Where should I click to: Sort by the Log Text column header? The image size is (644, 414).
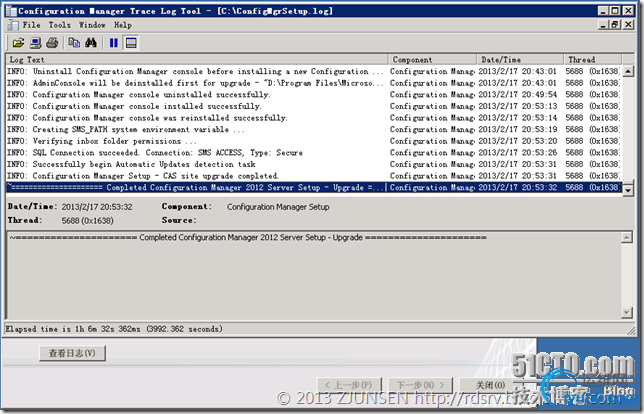[197, 60]
